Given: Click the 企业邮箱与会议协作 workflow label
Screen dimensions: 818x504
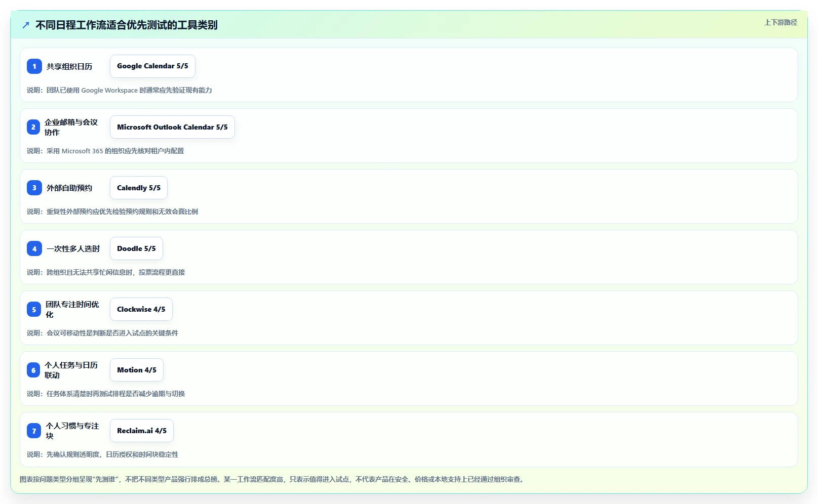Looking at the screenshot, I should coord(71,127).
